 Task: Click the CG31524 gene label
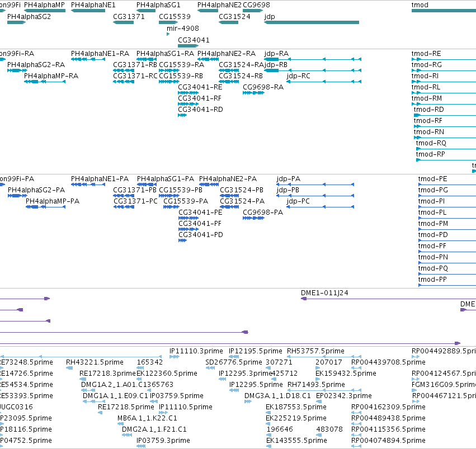pyautogui.click(x=234, y=17)
